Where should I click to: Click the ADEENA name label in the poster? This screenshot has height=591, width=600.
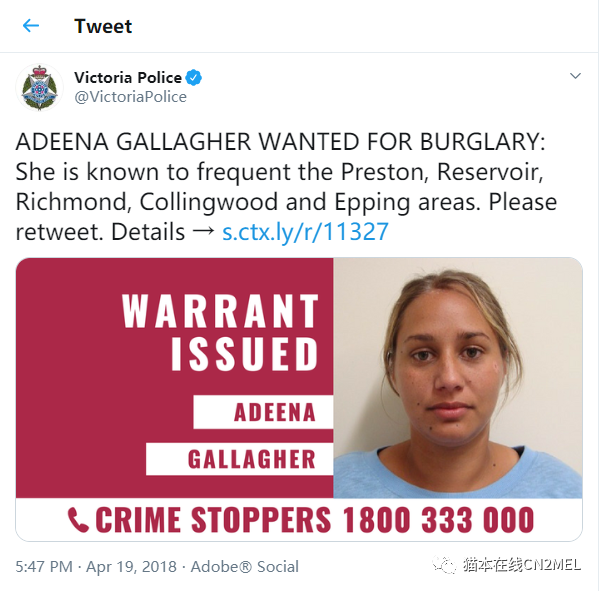point(263,412)
